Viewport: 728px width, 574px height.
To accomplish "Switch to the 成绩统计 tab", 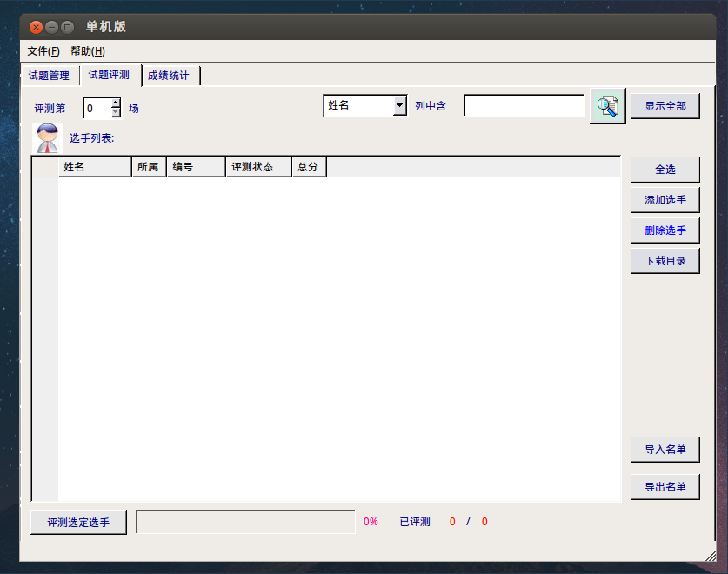I will coord(169,76).
